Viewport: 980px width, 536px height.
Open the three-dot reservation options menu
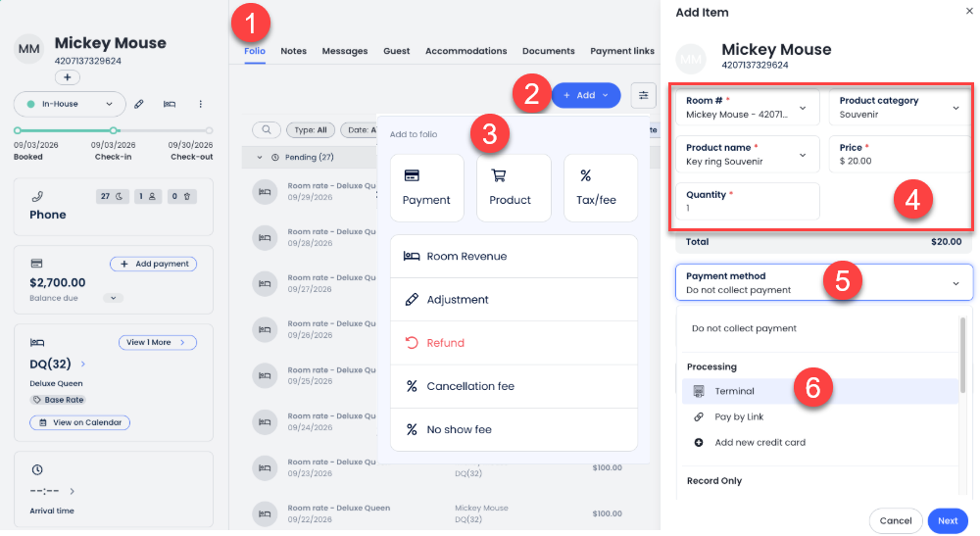coord(201,104)
